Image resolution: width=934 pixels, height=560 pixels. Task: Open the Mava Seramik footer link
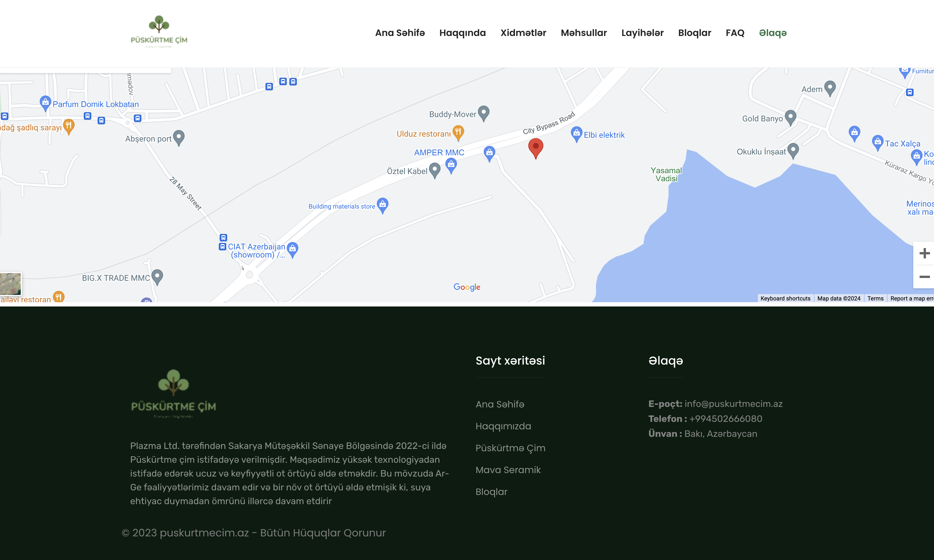[x=508, y=470]
